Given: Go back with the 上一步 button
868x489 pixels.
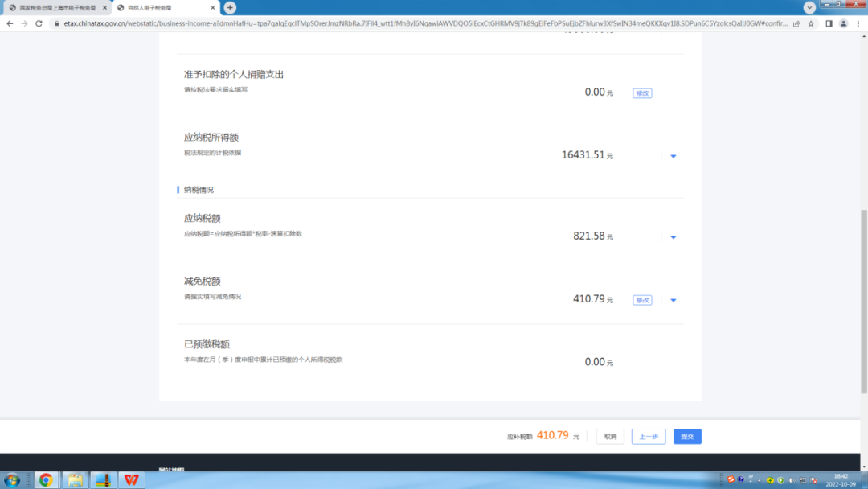Looking at the screenshot, I should [649, 437].
